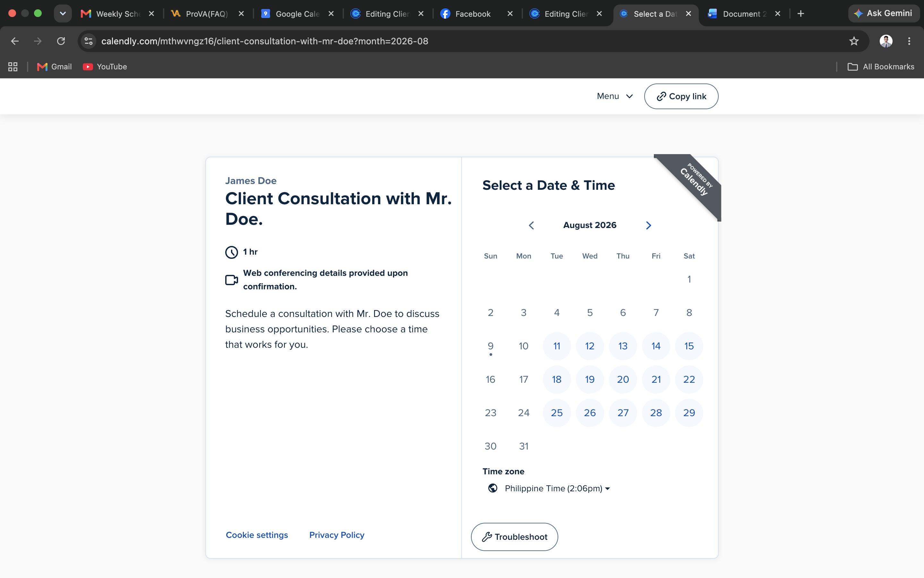Select August 20 on the calendar
The image size is (924, 578).
[x=623, y=379]
